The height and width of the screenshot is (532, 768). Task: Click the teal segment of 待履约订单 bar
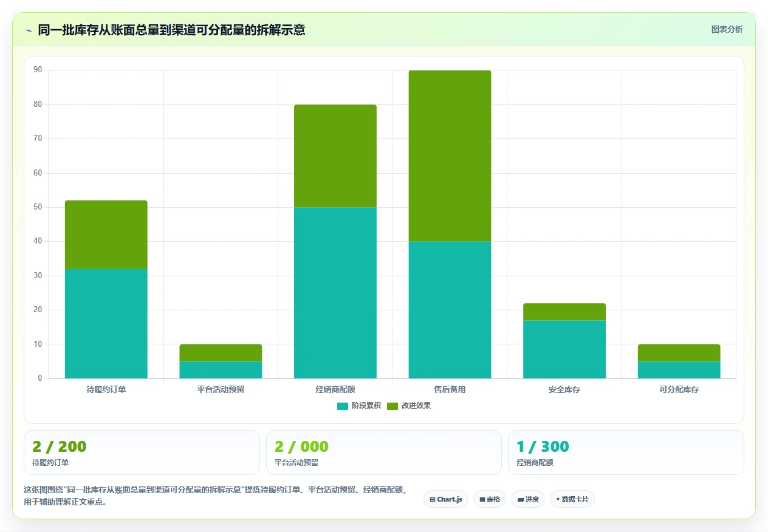[106, 324]
